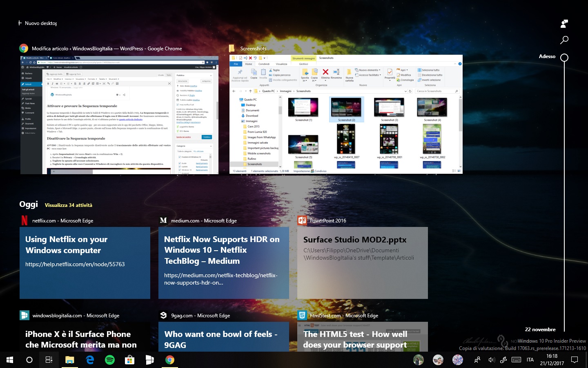Open the 'Using Netflix on your Windows computer' card

click(85, 263)
